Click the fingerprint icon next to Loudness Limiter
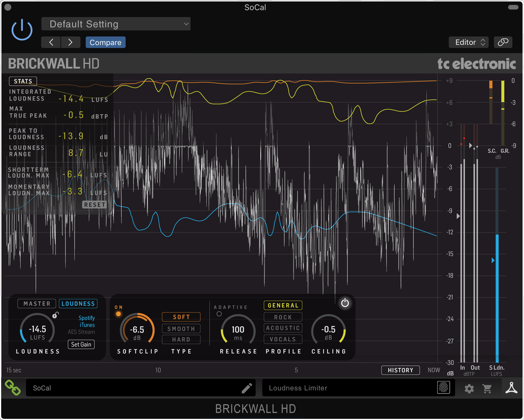524x420 pixels. [443, 388]
